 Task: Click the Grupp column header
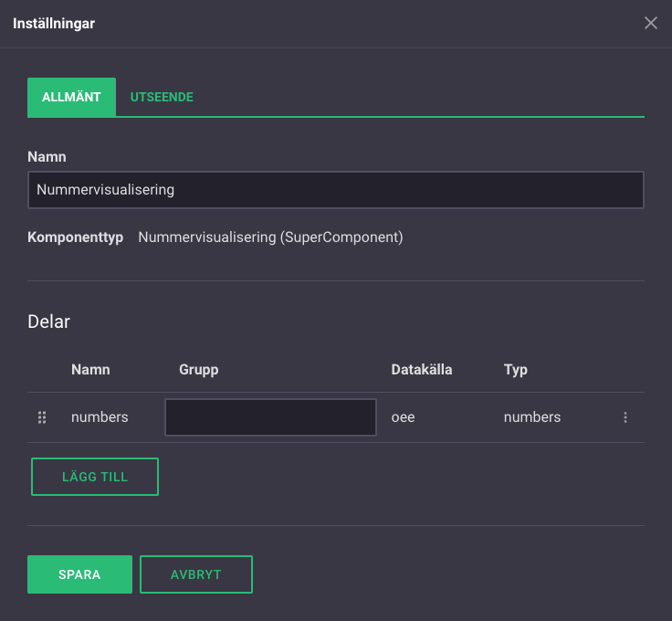[199, 370]
